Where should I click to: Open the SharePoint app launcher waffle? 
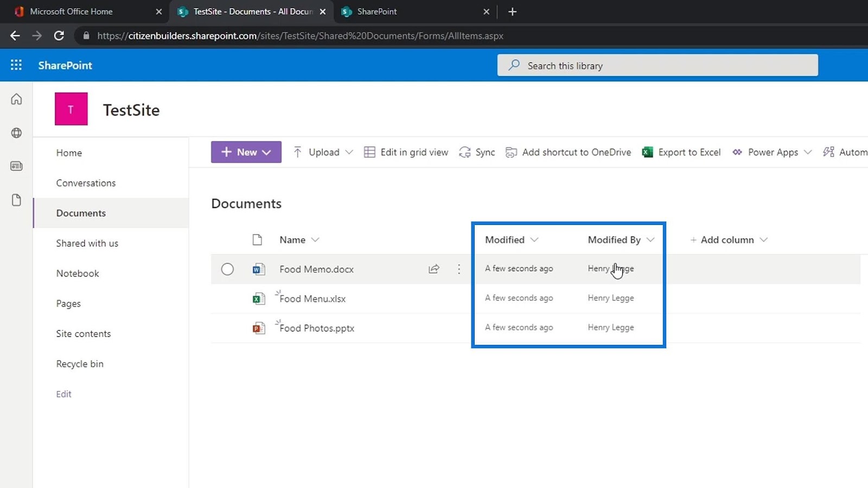(x=16, y=65)
